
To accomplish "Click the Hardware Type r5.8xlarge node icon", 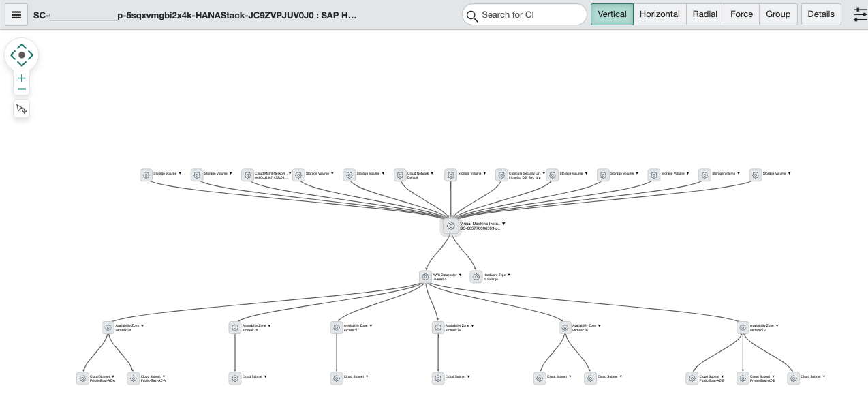I will (476, 277).
